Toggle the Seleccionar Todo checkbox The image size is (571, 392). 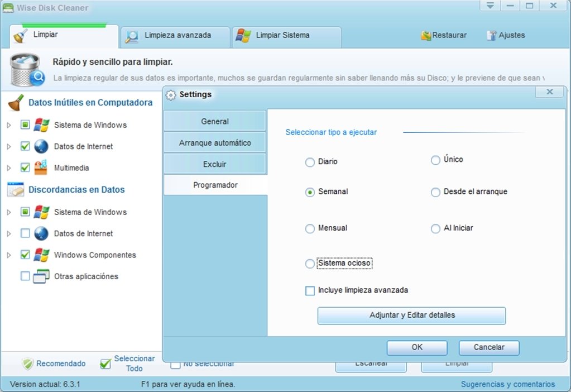tap(105, 364)
